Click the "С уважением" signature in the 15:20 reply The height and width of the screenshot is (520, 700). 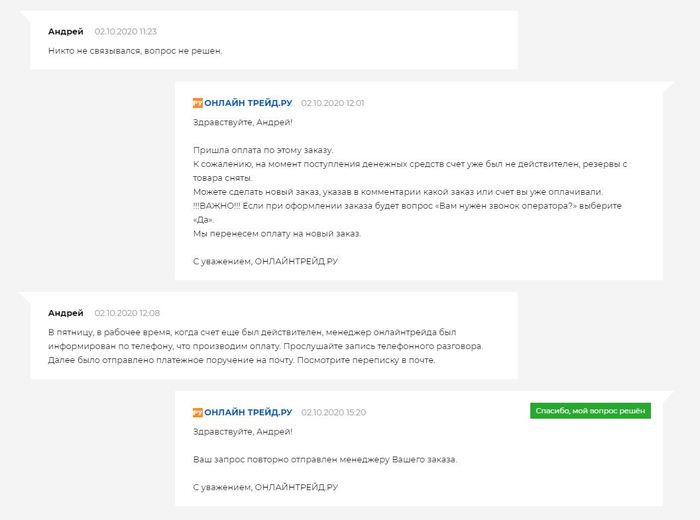pos(264,486)
